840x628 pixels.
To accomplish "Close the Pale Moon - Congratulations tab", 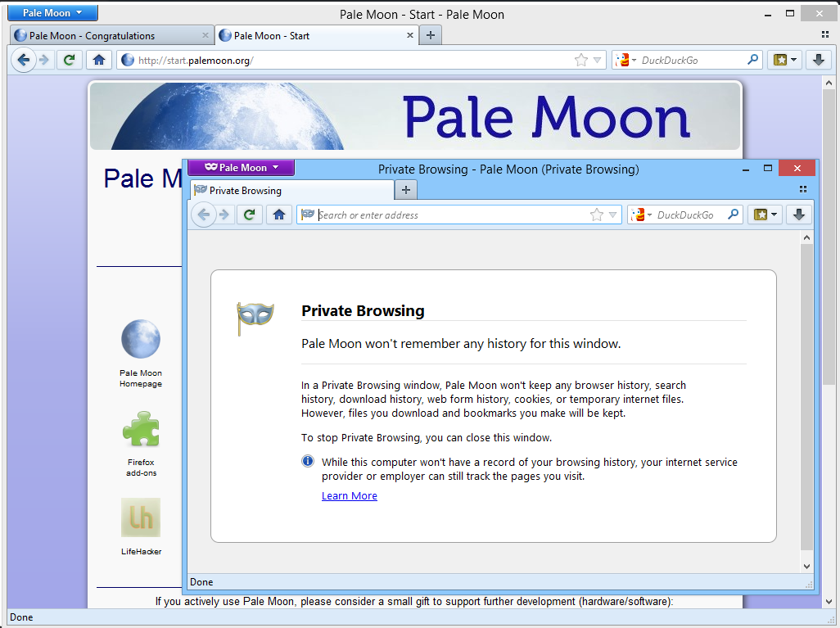I will 205,35.
